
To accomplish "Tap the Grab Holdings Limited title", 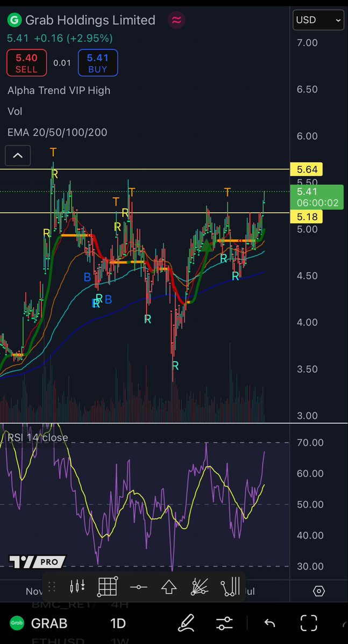I will point(90,20).
